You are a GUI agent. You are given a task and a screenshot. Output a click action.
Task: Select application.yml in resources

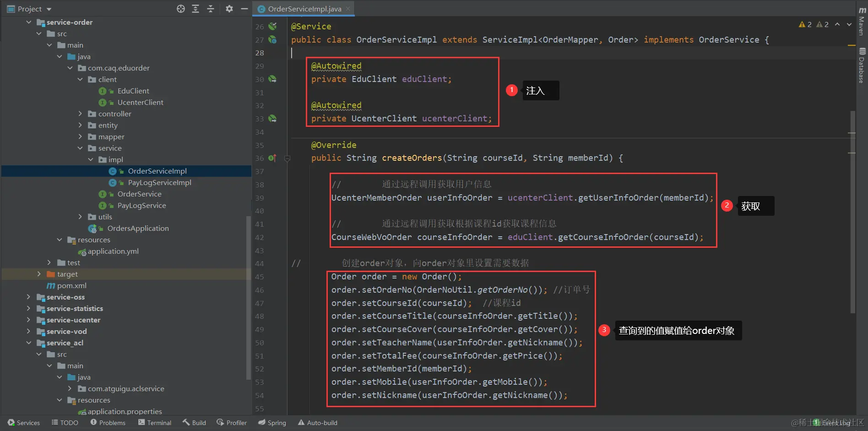(113, 251)
